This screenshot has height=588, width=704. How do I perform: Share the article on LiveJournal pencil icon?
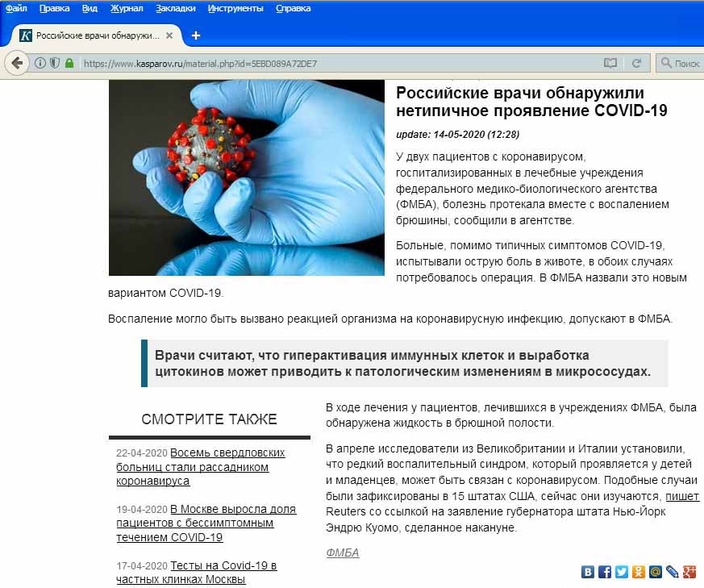click(x=672, y=572)
